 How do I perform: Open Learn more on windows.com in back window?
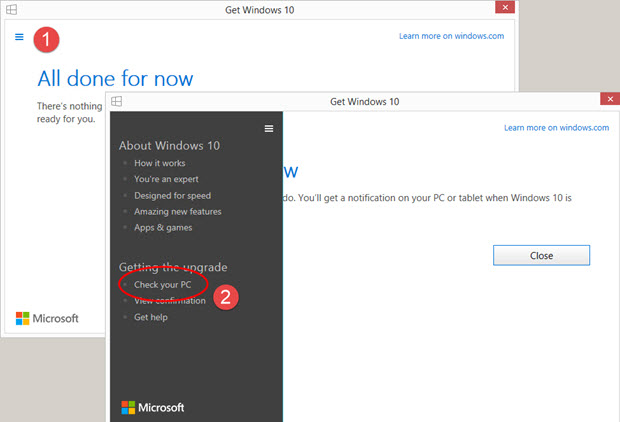451,36
